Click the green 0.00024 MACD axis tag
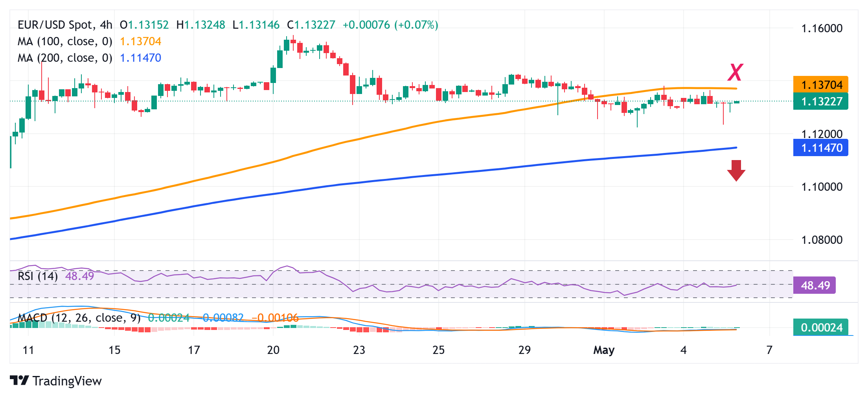868x398 pixels. click(821, 327)
